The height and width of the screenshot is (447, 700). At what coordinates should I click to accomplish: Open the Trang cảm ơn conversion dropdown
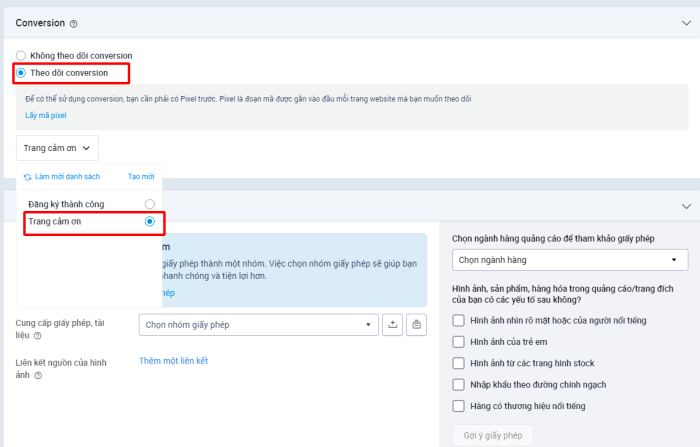(x=58, y=148)
